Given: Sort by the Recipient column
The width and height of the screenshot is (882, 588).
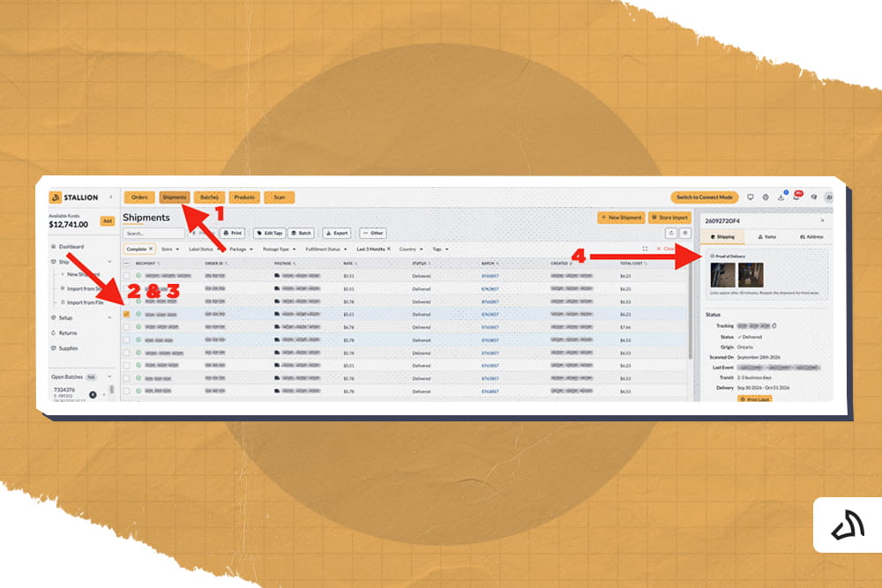Looking at the screenshot, I should click(146, 263).
